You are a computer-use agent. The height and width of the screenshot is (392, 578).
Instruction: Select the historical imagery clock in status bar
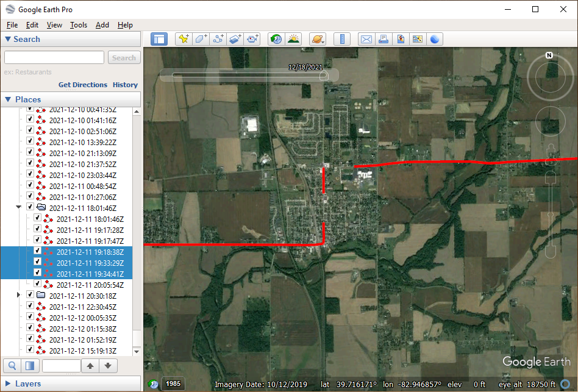point(154,384)
